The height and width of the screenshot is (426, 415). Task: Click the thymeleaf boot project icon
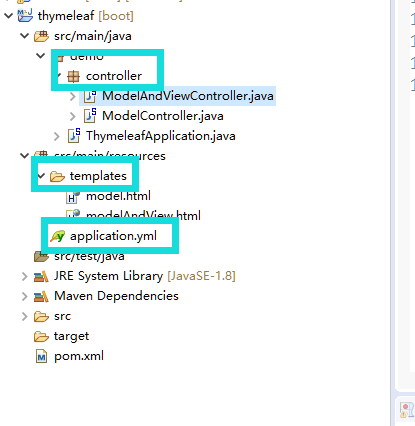coord(25,15)
